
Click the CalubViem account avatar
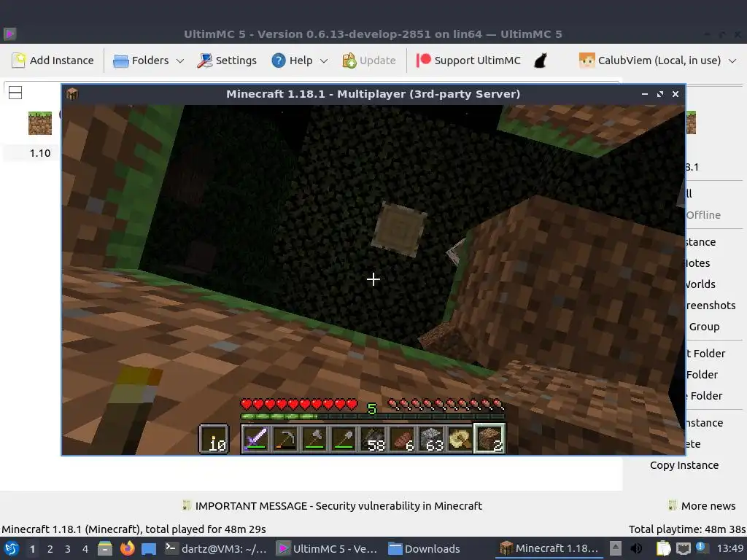[x=587, y=61]
